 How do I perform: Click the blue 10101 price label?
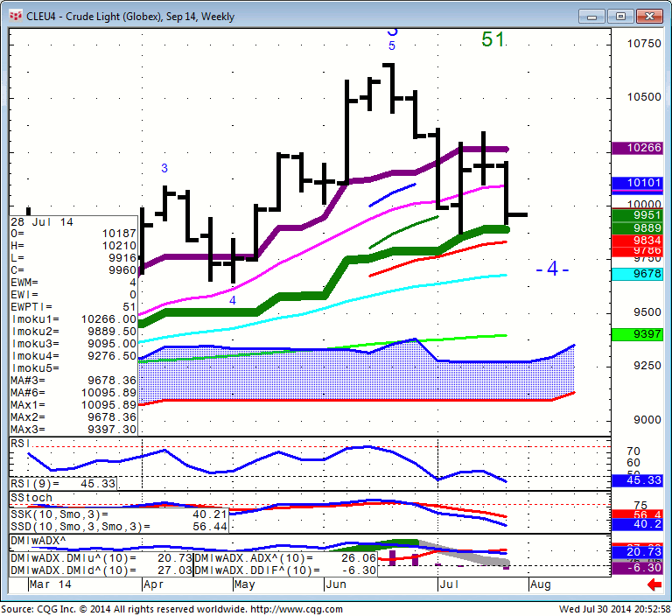point(638,183)
